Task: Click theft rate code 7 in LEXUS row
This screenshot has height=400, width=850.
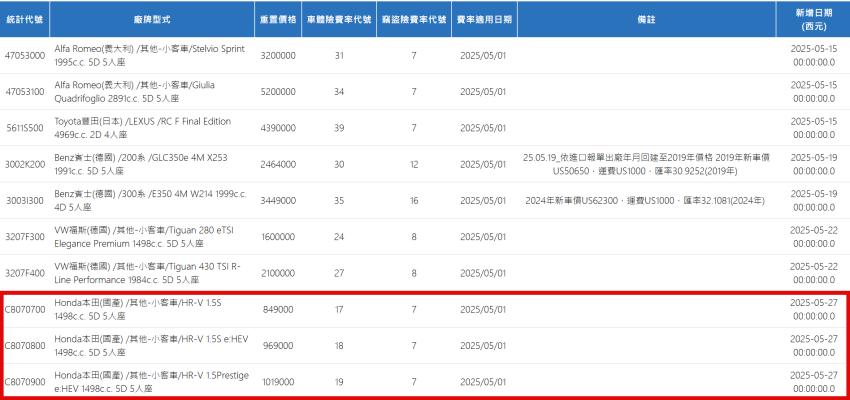Action: [x=414, y=128]
